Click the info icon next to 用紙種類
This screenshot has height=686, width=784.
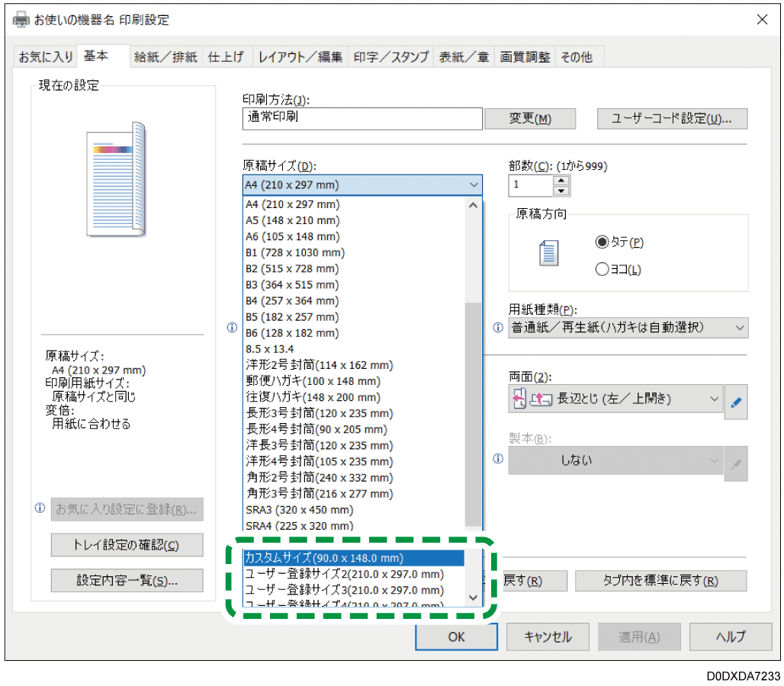click(x=497, y=328)
